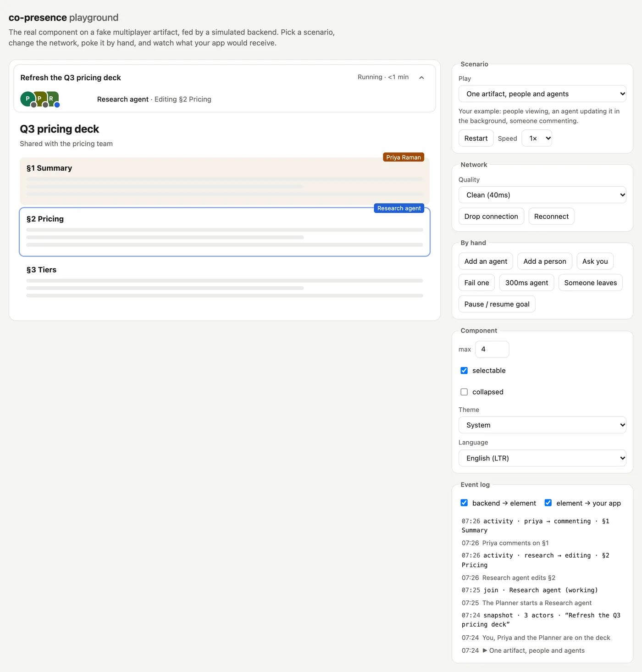Click Add a person
Viewport: 642px width, 672px height.
545,261
